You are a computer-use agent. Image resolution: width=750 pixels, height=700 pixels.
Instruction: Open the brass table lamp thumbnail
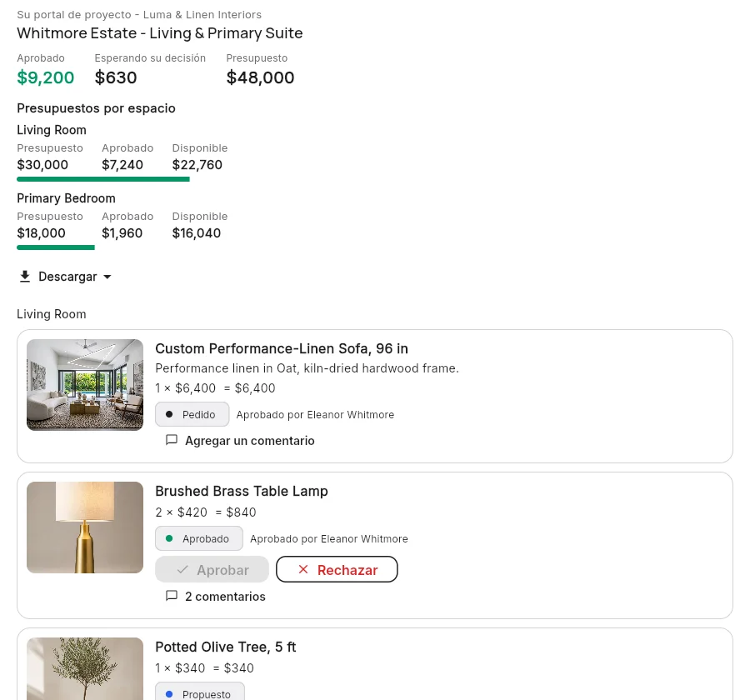coord(85,527)
